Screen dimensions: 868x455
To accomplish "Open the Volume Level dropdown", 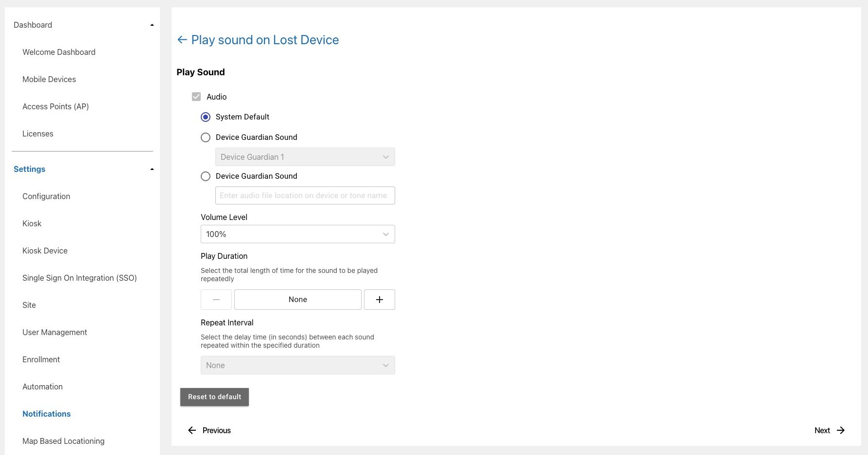I will [x=297, y=234].
